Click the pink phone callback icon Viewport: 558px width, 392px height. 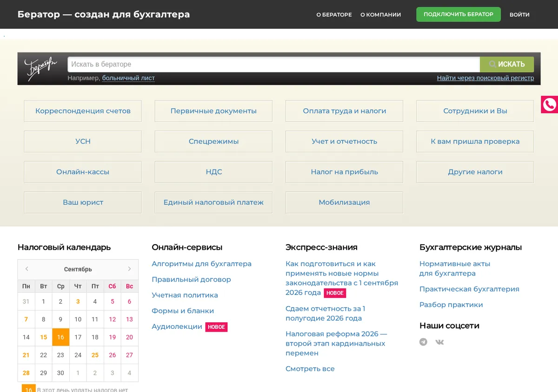coord(550,105)
